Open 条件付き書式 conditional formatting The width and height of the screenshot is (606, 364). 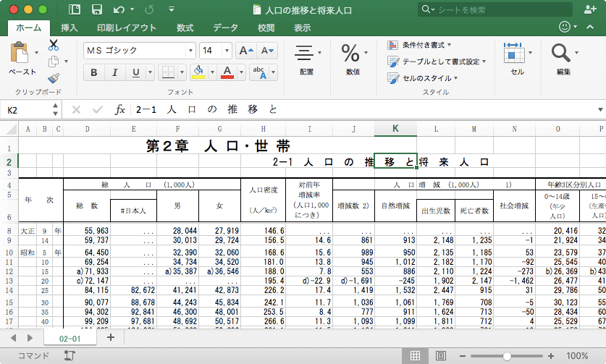pyautogui.click(x=420, y=45)
